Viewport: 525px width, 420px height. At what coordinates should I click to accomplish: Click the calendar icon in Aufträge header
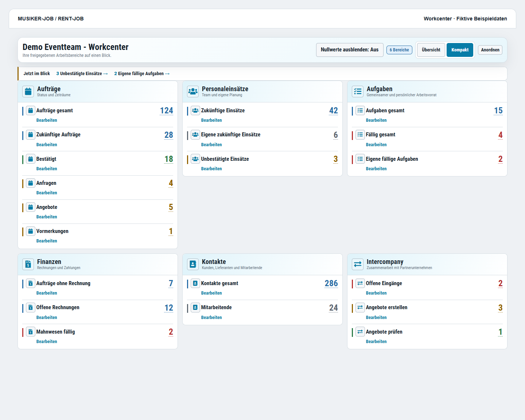(28, 92)
